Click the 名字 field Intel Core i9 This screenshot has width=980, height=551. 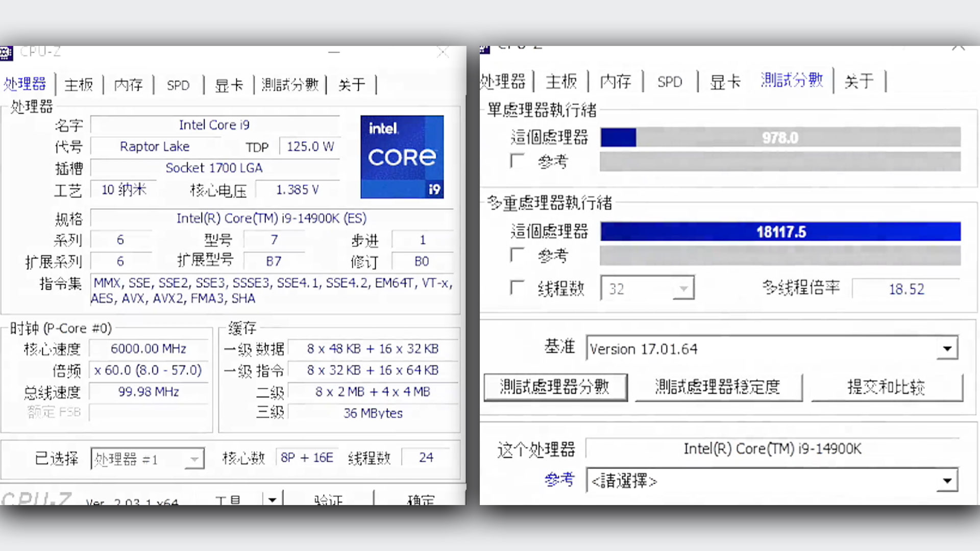click(x=214, y=125)
